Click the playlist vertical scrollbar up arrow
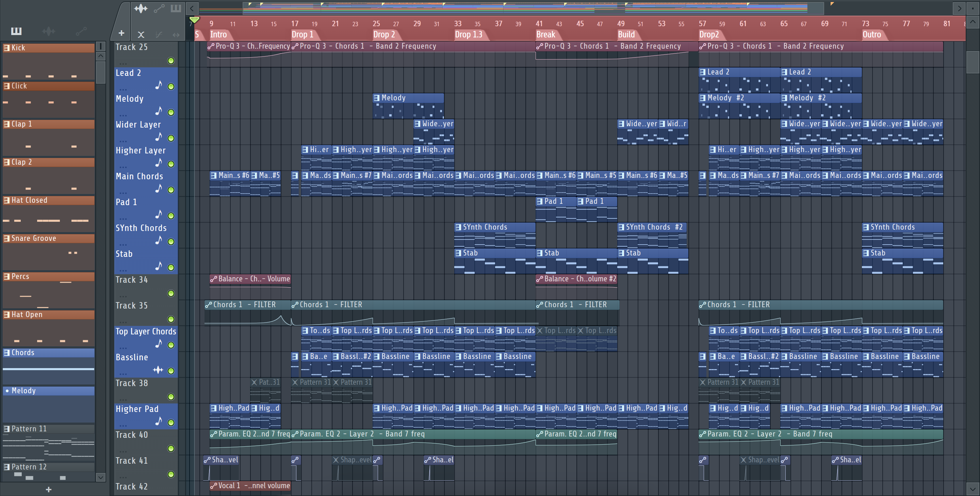The width and height of the screenshot is (980, 496). coord(973,22)
